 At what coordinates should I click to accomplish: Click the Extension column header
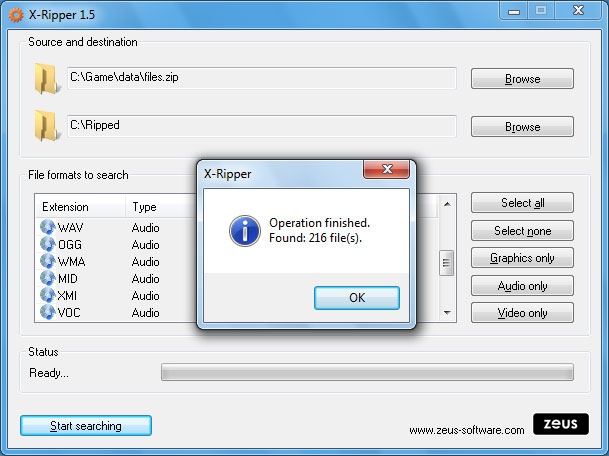pos(80,207)
